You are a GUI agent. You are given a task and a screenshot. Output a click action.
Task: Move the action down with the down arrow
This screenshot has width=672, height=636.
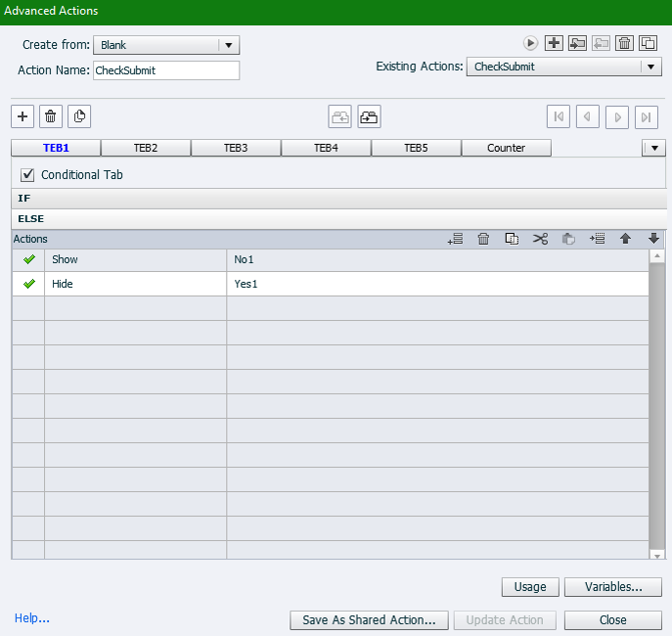pyautogui.click(x=653, y=239)
